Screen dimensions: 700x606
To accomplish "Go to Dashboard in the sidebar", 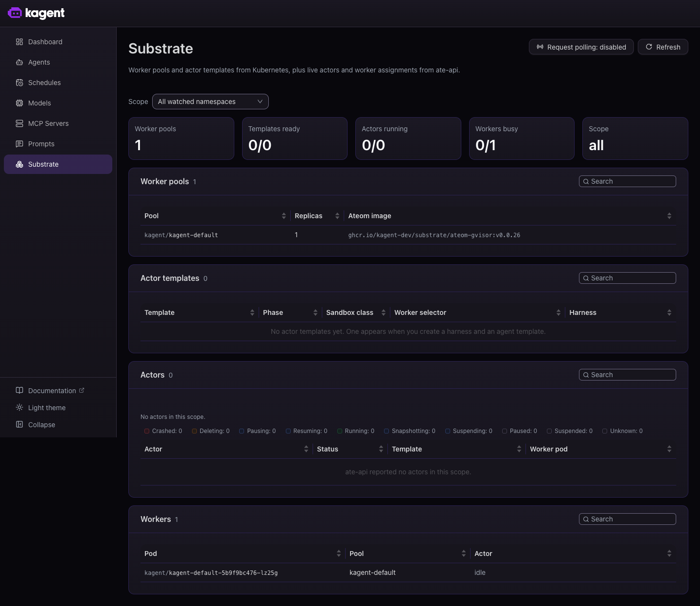I will pos(58,42).
